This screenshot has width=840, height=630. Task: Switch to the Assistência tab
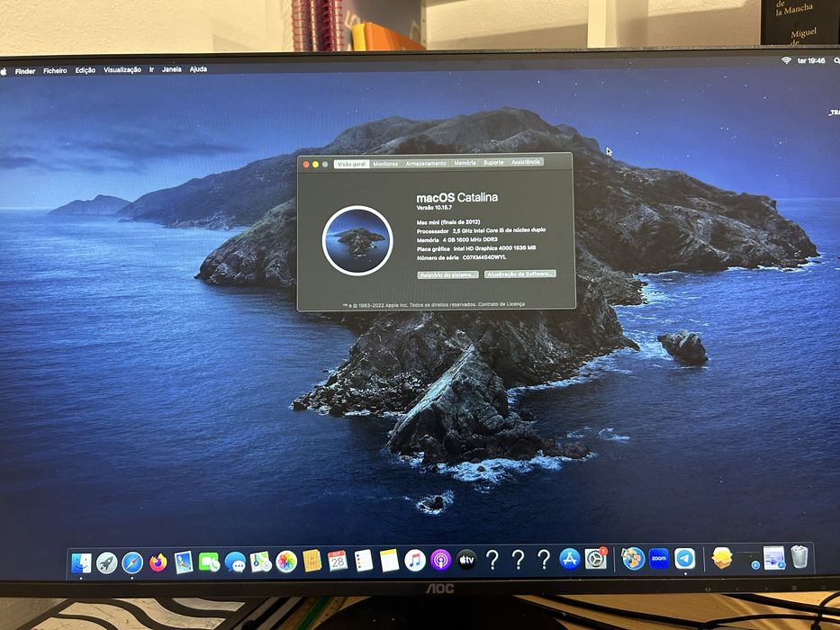click(525, 162)
